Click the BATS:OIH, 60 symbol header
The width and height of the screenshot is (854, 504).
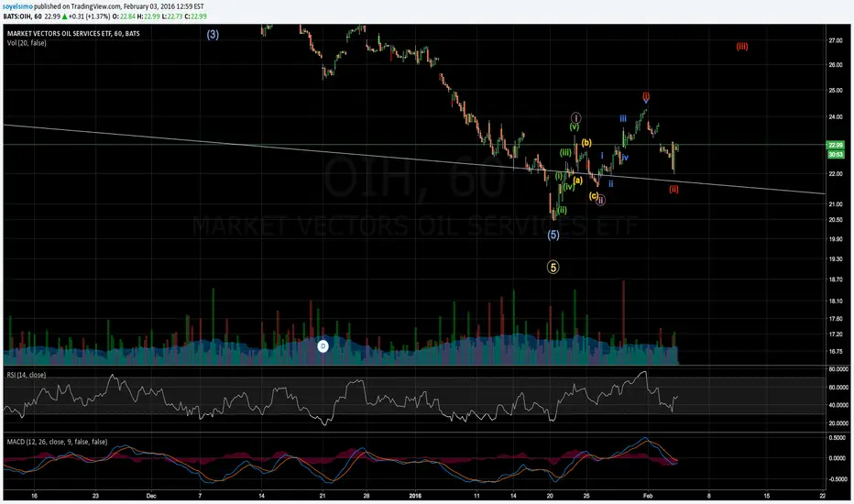23,16
